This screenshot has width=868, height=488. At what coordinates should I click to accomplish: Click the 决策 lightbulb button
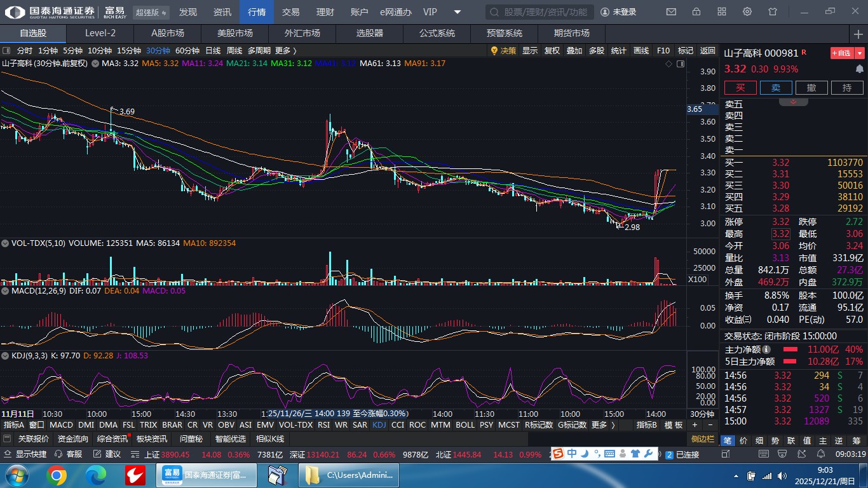coord(503,51)
